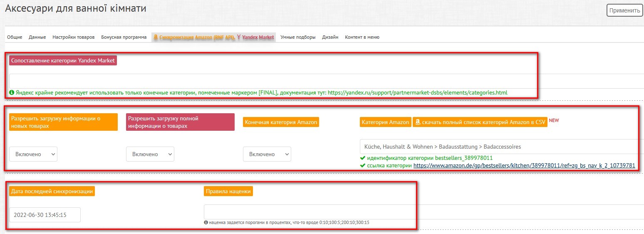Expand the full product info loading dropdown

click(150, 154)
